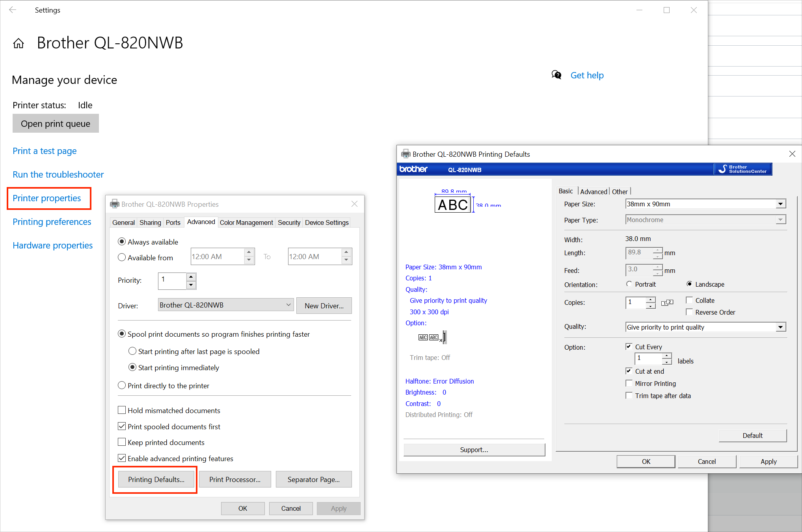
Task: Open the Quality dropdown
Action: pos(706,327)
